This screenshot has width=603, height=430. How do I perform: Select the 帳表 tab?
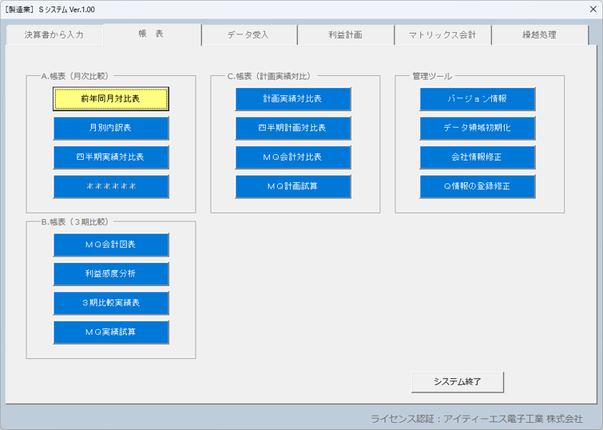[152, 34]
